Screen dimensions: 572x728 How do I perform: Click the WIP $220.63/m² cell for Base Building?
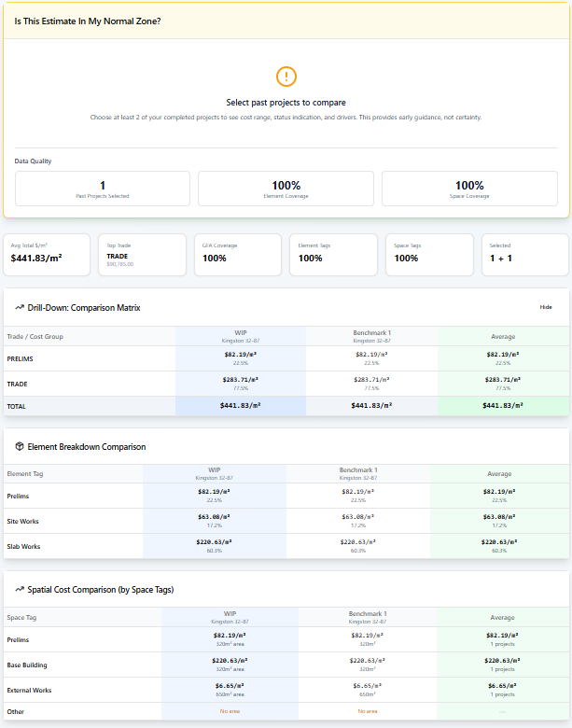[230, 665]
